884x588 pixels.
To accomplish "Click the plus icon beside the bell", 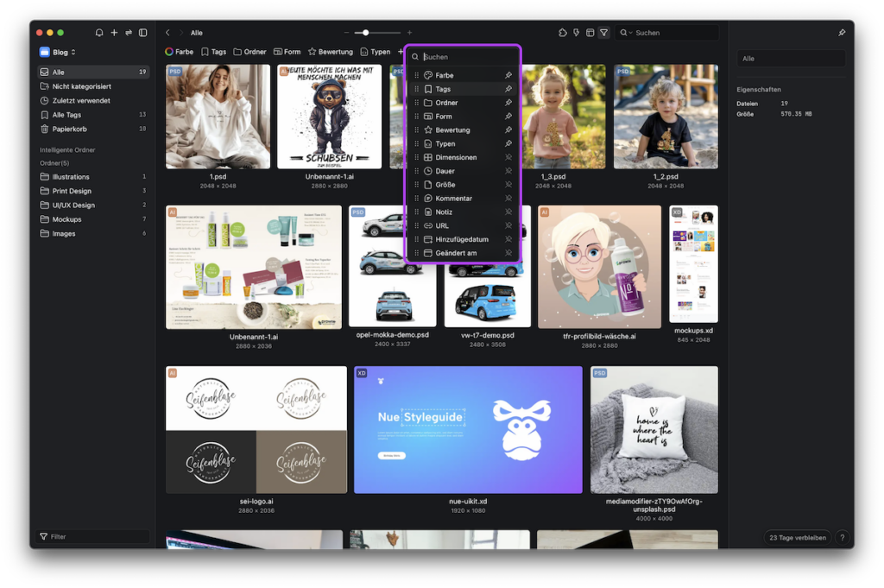I will 114,33.
